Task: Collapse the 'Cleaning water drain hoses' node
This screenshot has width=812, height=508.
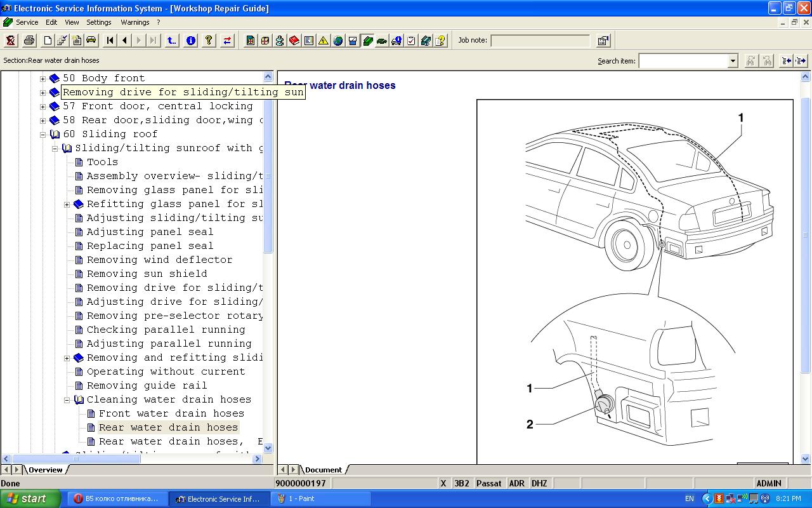Action: (67, 400)
